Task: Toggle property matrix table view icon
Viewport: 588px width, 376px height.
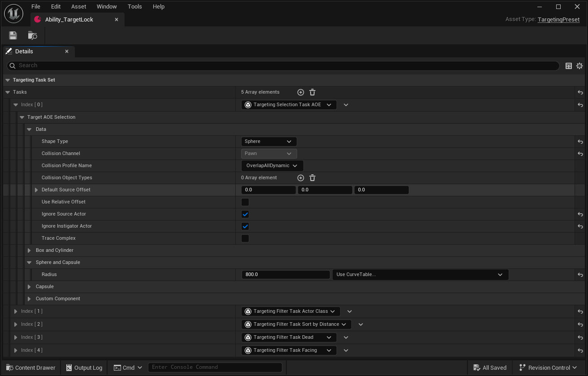Action: pyautogui.click(x=569, y=66)
